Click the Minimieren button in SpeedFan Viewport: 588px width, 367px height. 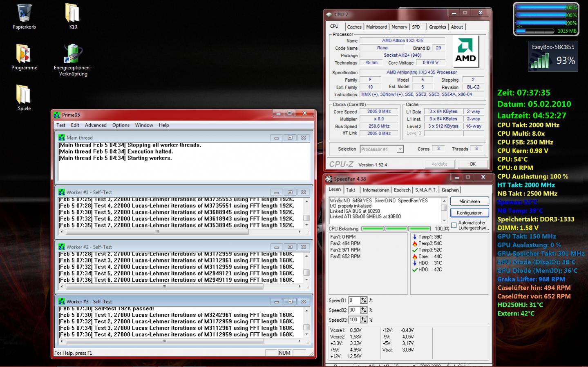[x=470, y=202]
